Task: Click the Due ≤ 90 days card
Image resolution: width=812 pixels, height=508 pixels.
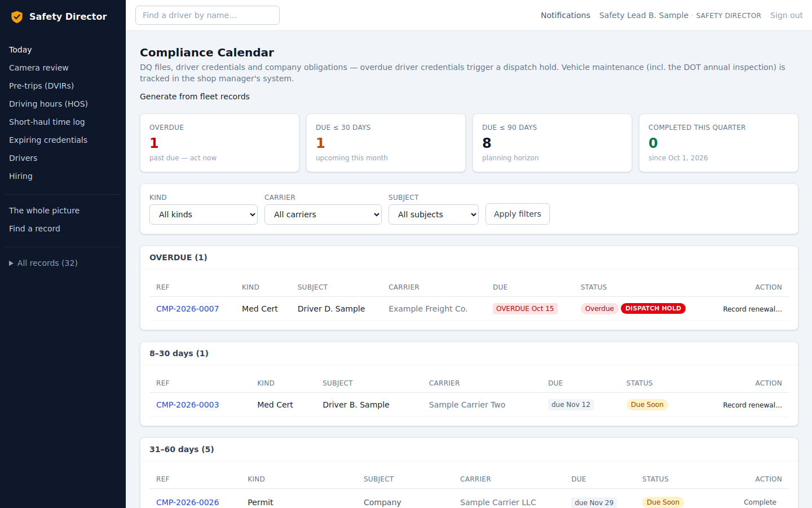Action: tap(552, 143)
